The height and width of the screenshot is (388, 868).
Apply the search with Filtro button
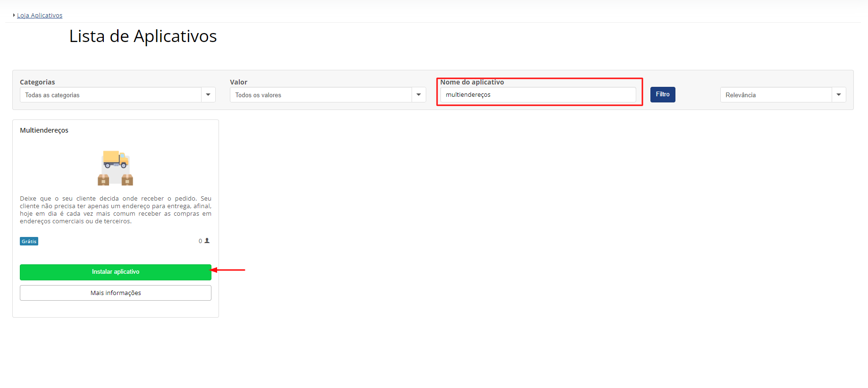coord(663,94)
